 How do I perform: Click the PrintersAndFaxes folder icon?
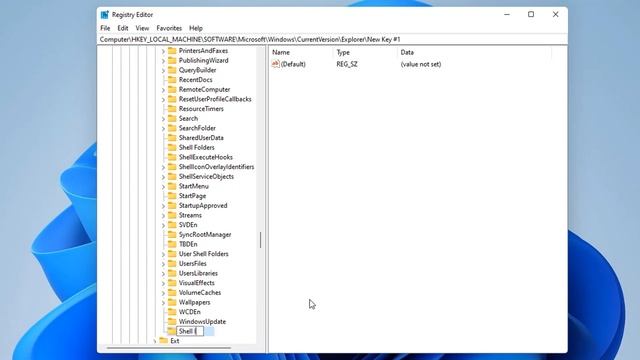pos(172,51)
